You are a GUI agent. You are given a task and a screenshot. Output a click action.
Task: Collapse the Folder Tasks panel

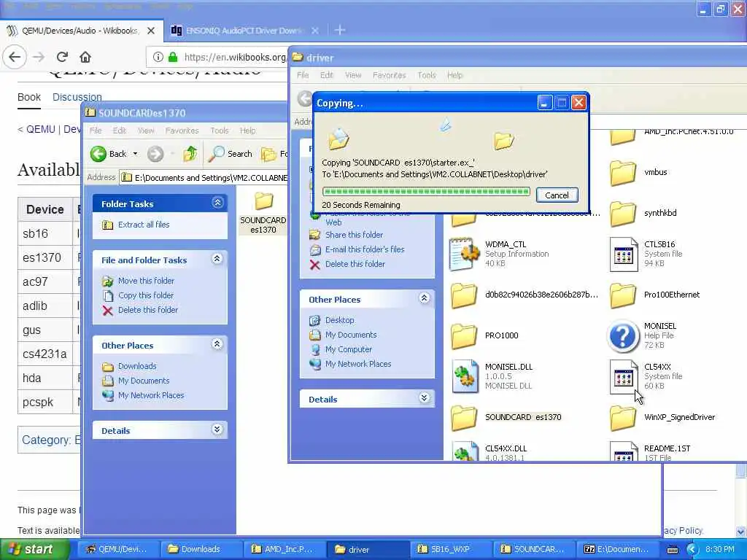click(x=217, y=203)
